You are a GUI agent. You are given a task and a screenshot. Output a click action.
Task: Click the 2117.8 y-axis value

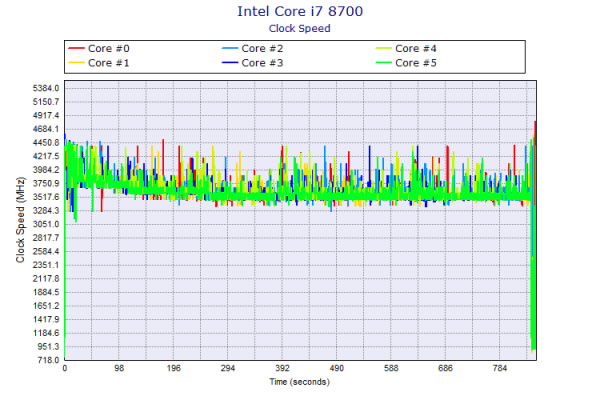46,279
